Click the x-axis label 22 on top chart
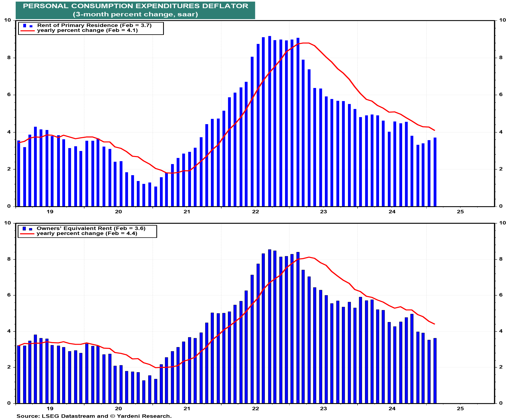Viewport: 510px width, 420px height. [x=255, y=212]
